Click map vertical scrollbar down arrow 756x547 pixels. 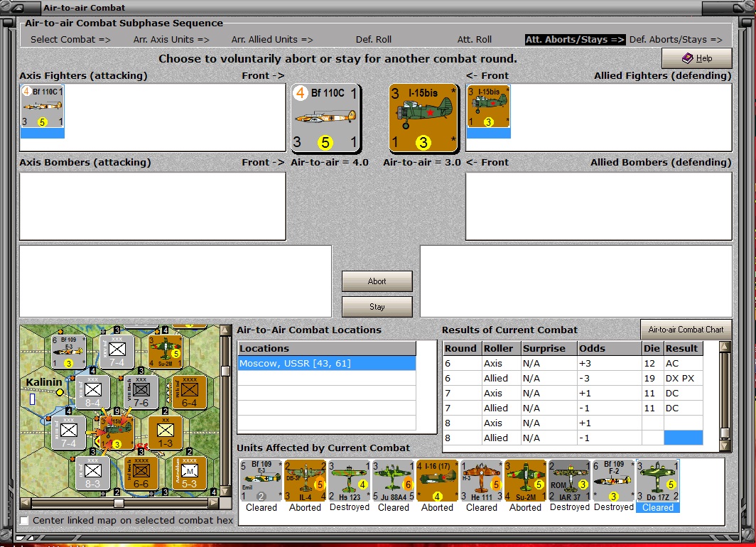(x=225, y=492)
